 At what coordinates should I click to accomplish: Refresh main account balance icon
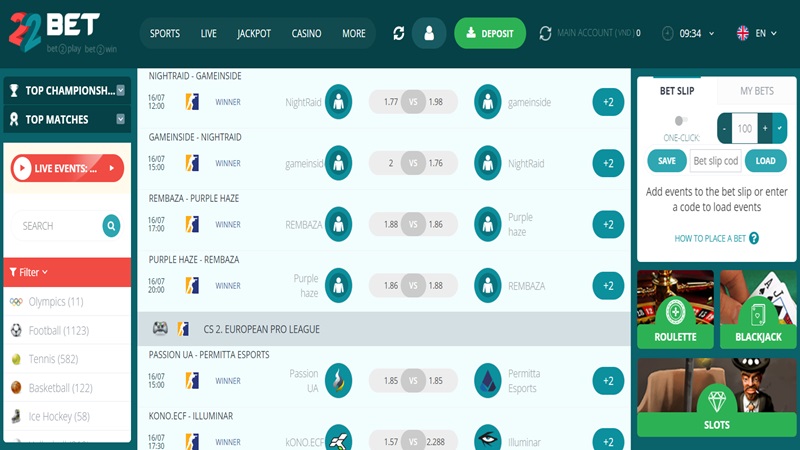click(545, 33)
